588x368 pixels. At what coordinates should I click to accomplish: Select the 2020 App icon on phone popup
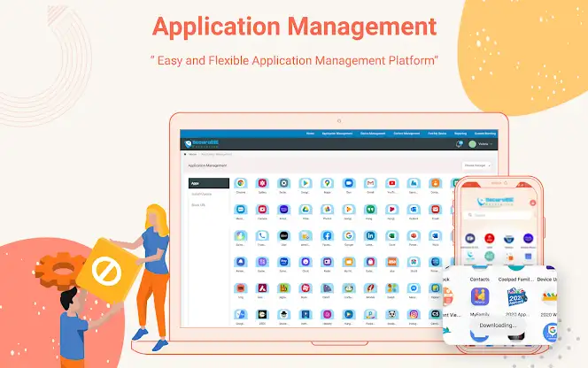(x=517, y=297)
